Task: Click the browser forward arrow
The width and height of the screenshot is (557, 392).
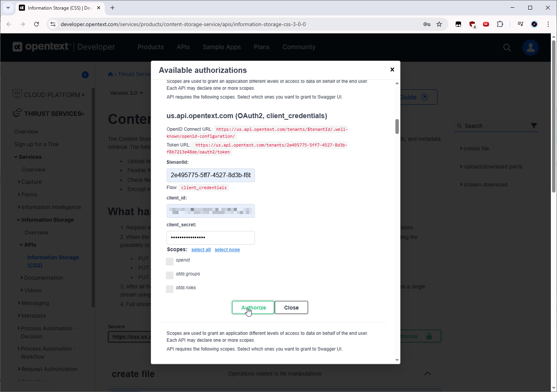Action: [x=23, y=24]
